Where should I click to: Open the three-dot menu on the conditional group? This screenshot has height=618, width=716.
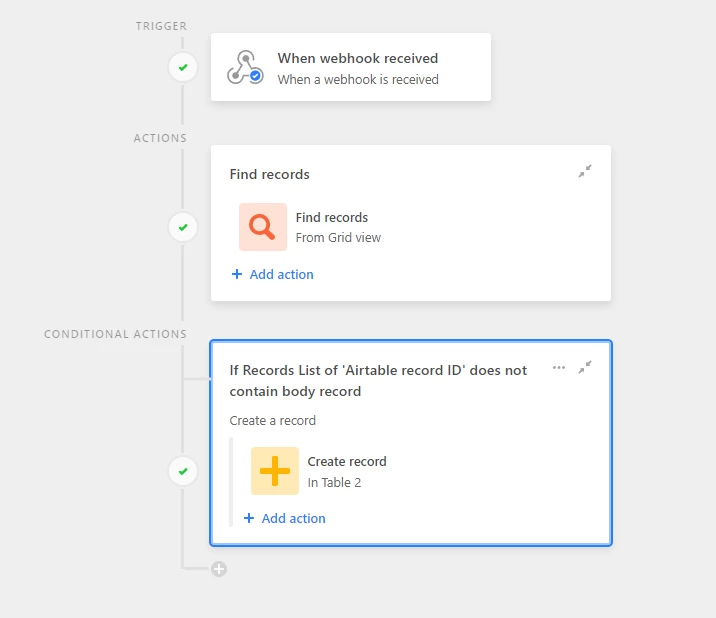coord(559,367)
